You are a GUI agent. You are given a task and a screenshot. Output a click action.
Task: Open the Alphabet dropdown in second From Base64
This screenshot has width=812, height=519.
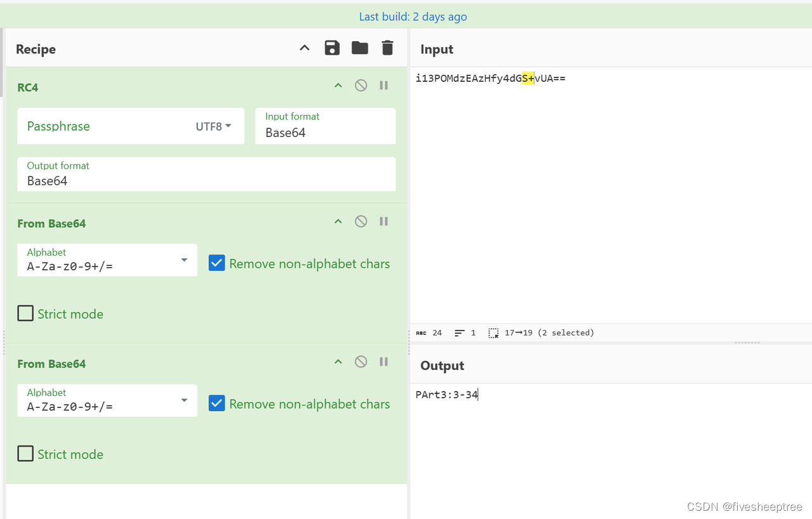click(184, 400)
